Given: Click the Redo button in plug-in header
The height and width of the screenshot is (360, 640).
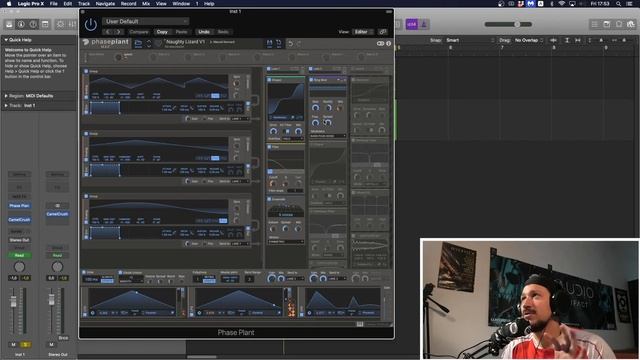Looking at the screenshot, I should 223,32.
